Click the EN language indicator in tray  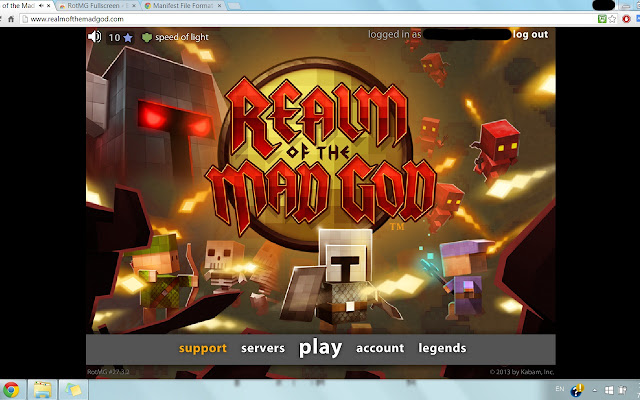560,389
